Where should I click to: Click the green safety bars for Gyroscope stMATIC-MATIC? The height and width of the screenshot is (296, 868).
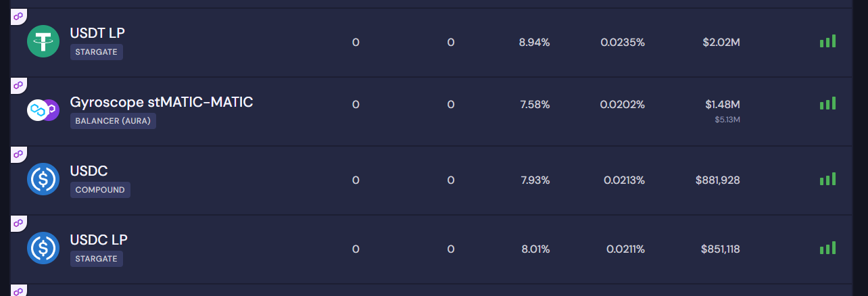tap(827, 103)
